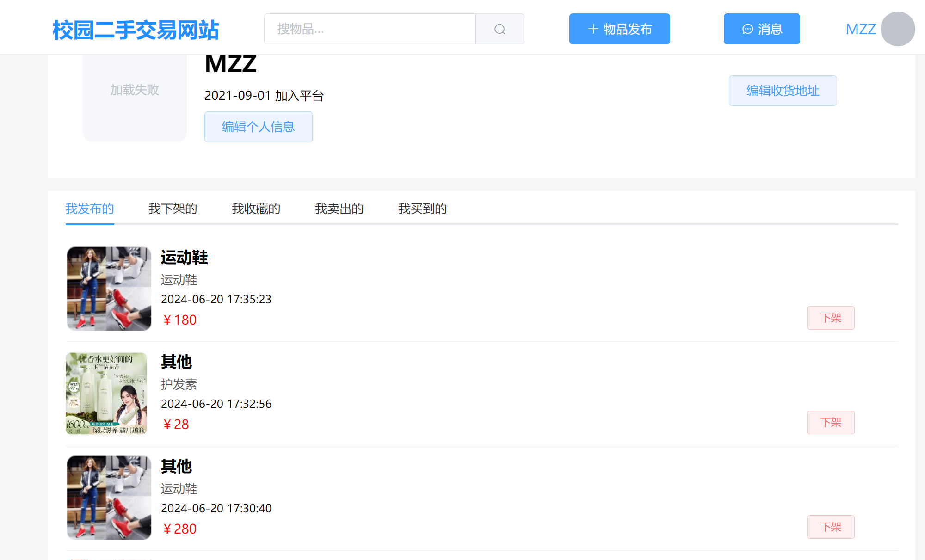Click the 搜物品 search input field
The width and height of the screenshot is (925, 560).
click(370, 29)
